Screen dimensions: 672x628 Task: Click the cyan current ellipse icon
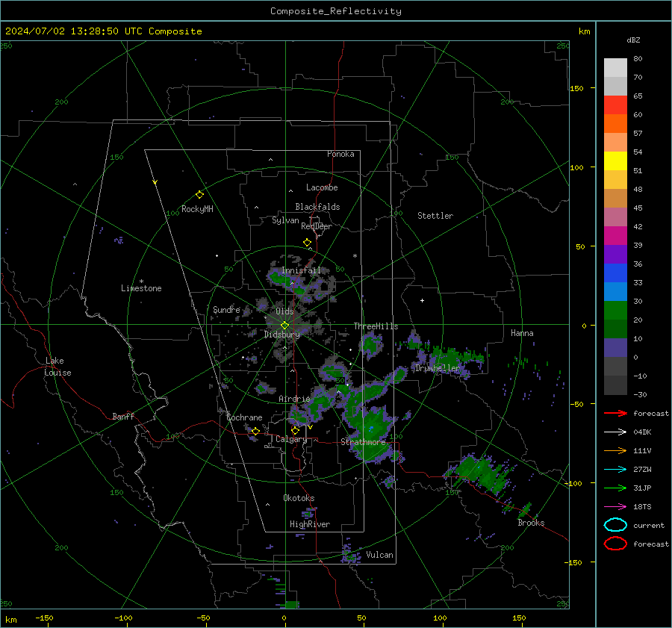(615, 525)
